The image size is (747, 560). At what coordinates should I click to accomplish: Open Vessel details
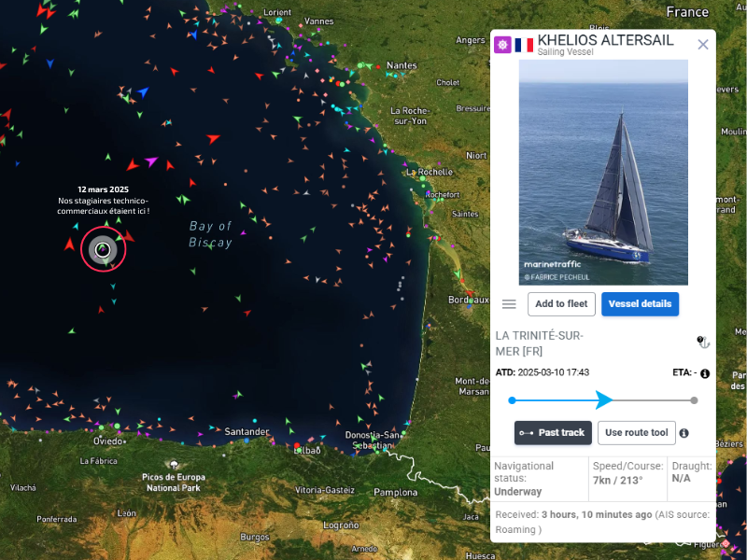point(640,303)
